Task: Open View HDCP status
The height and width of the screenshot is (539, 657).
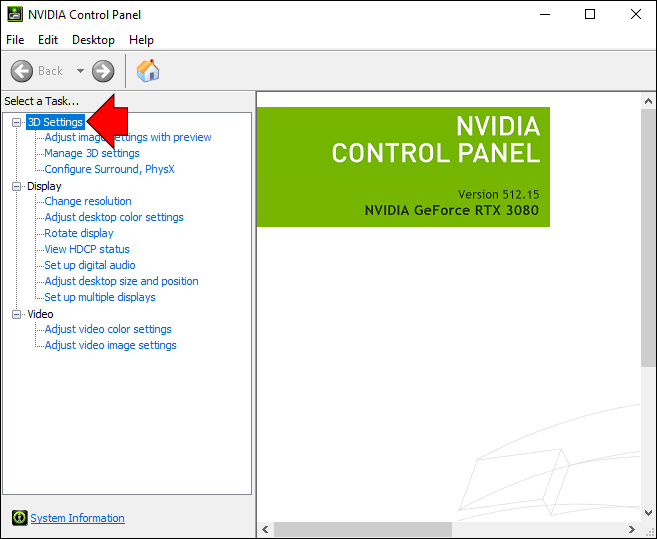Action: tap(87, 249)
